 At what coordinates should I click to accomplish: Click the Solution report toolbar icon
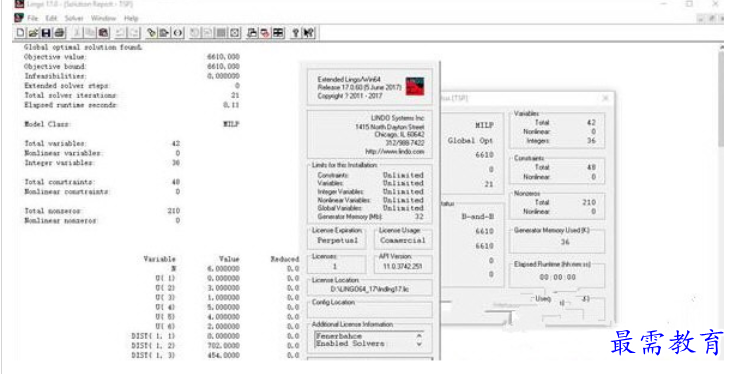tap(208, 33)
